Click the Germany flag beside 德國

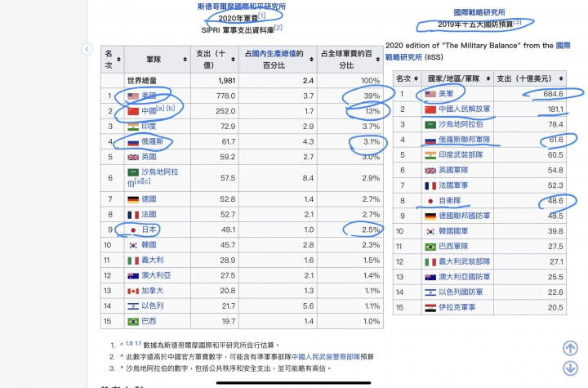click(x=133, y=199)
